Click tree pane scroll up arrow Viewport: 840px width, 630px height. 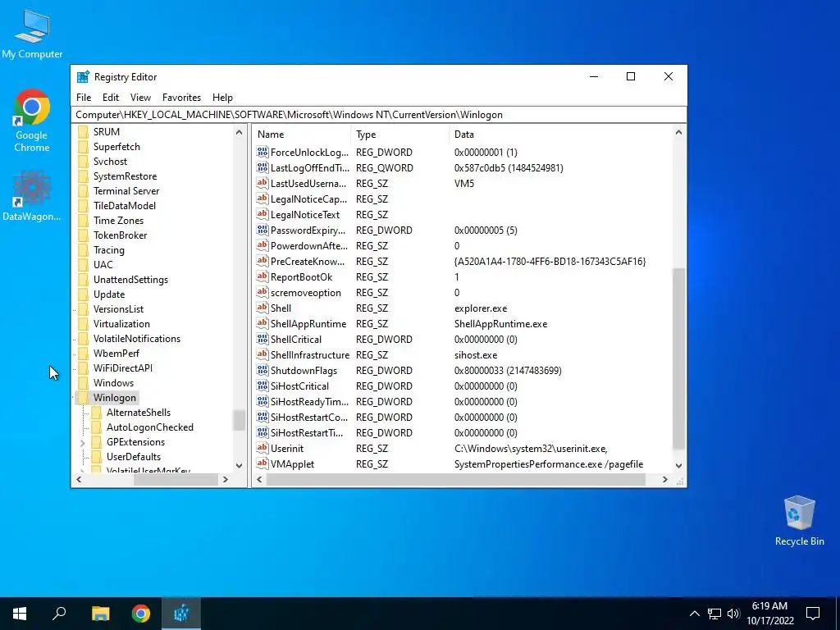[239, 132]
